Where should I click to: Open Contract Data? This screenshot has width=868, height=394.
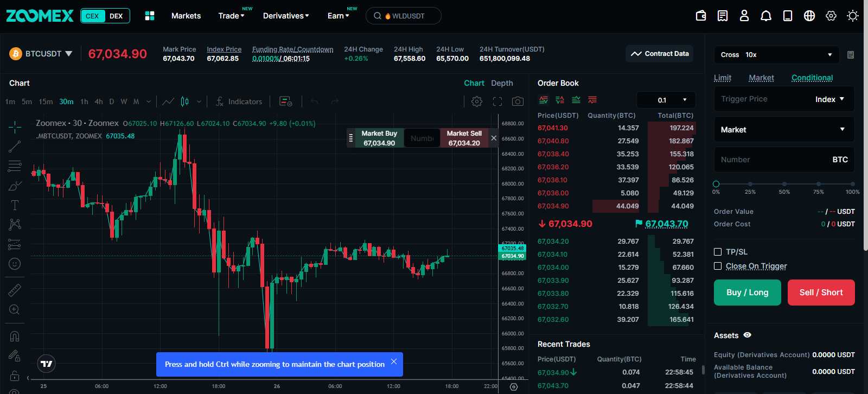tap(660, 54)
